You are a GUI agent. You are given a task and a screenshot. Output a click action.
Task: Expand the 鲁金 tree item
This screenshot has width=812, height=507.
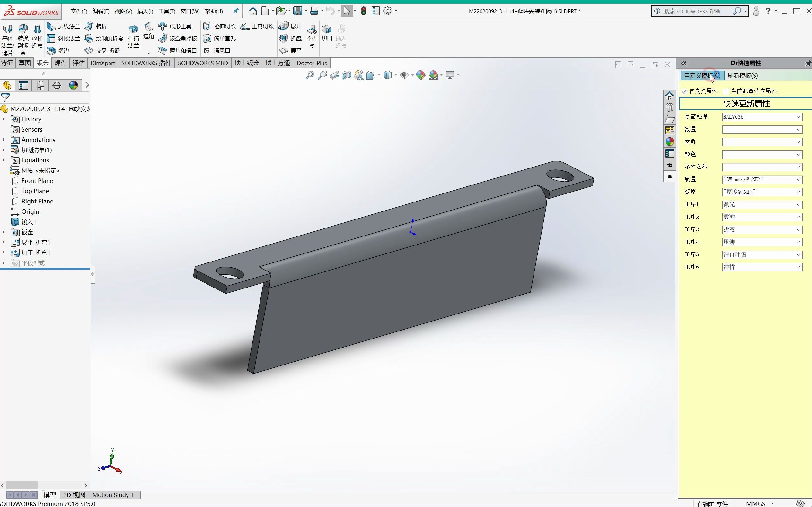point(5,232)
